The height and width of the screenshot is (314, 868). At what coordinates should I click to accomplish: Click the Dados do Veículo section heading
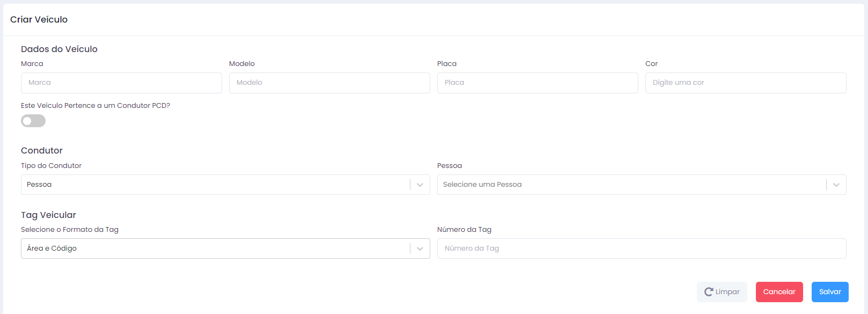59,49
